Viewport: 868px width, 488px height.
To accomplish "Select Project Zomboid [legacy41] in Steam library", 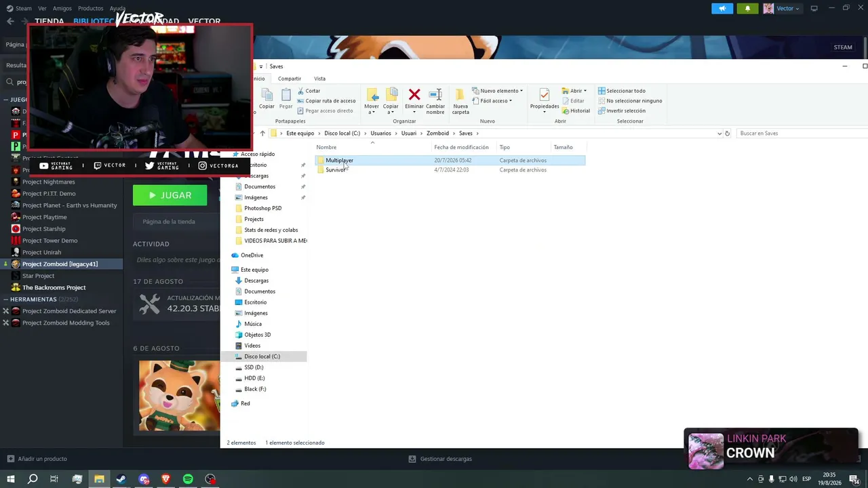I will pos(61,264).
